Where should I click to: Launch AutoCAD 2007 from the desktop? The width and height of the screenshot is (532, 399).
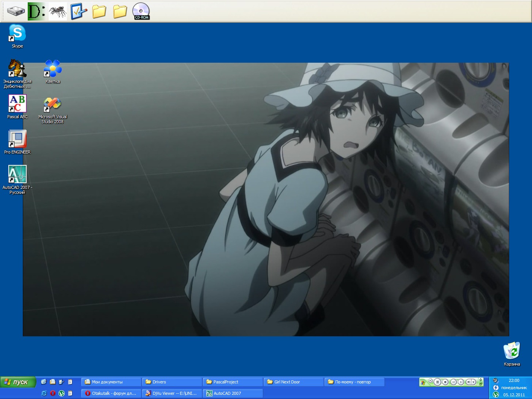pyautogui.click(x=17, y=174)
